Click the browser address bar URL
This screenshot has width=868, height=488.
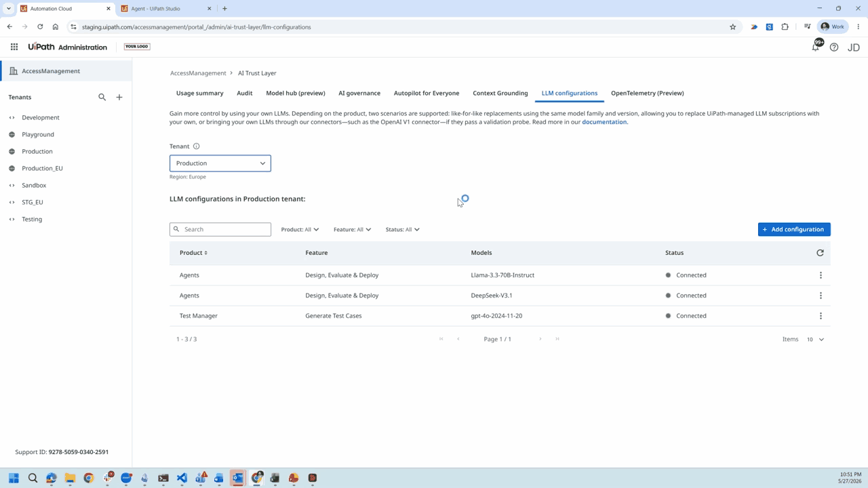[197, 27]
